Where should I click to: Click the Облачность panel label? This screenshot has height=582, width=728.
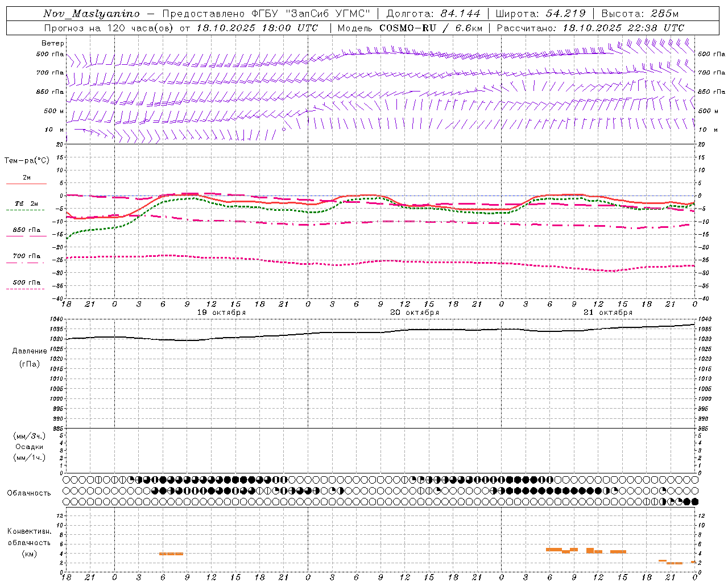coord(29,493)
